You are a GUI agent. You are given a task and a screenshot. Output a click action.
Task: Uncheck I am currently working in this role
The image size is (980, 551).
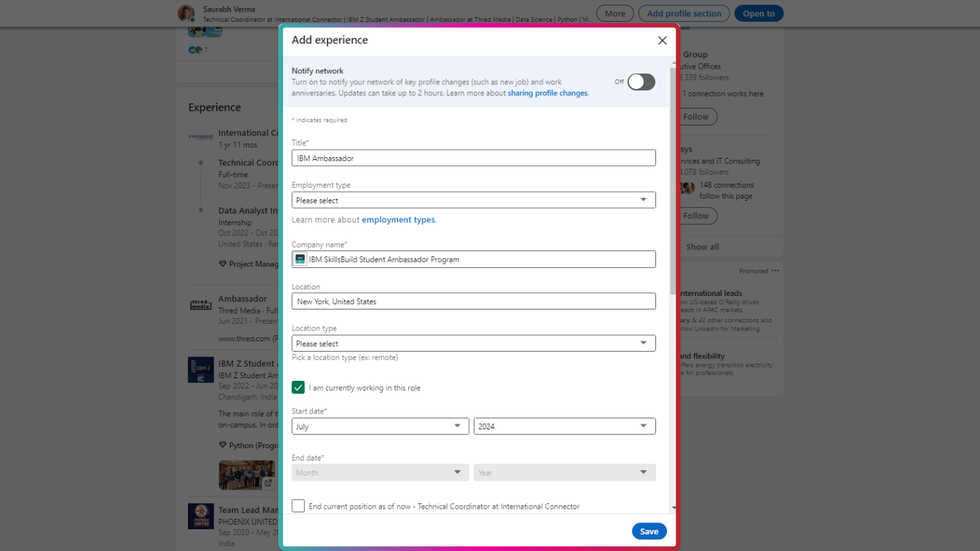(x=298, y=388)
